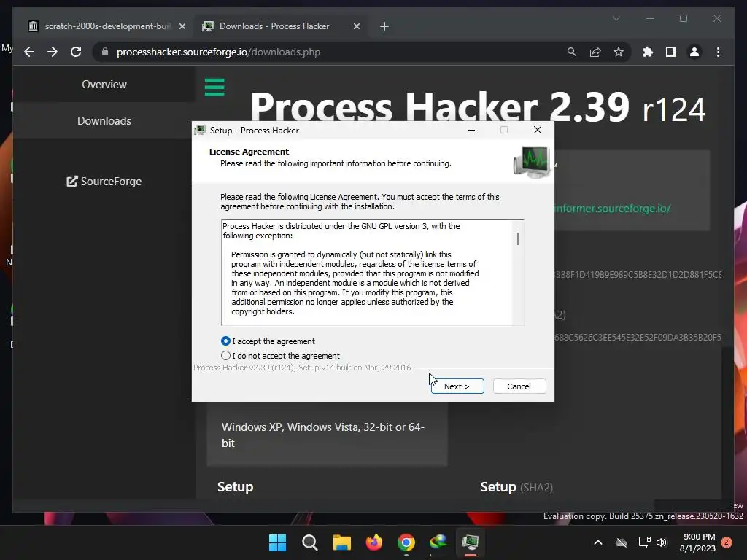Open network status tray icon

[644, 542]
